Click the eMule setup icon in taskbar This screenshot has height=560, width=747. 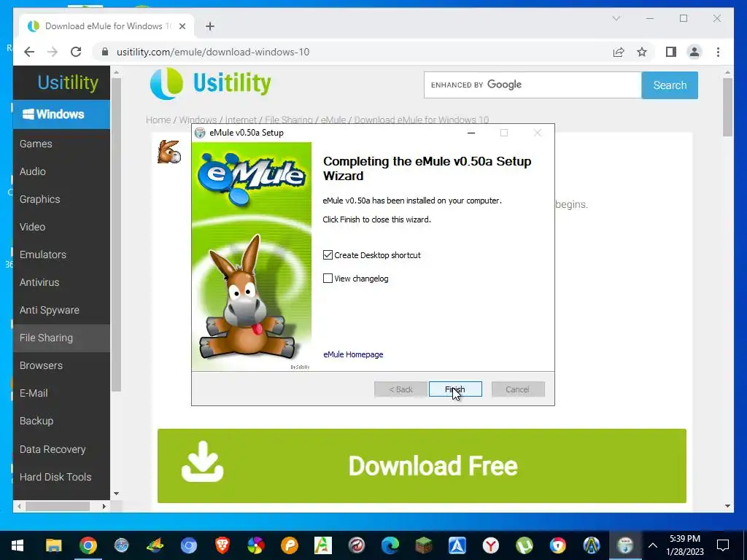coord(625,545)
